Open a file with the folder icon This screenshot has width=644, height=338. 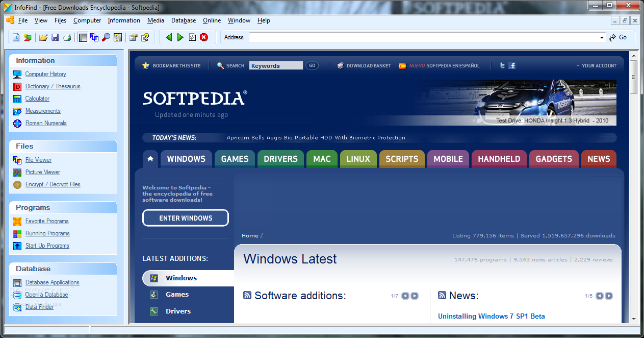coord(43,37)
